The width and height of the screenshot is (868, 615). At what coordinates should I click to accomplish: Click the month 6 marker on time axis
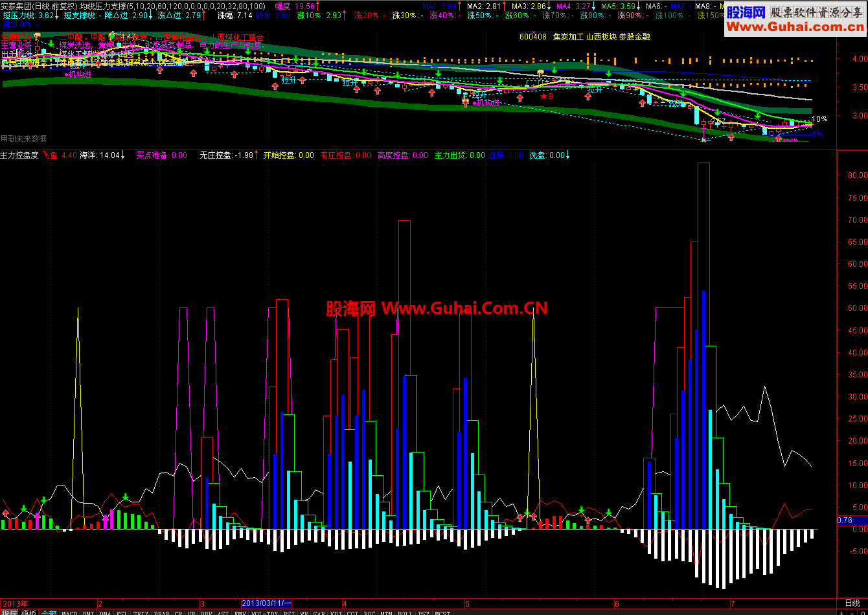tap(616, 603)
